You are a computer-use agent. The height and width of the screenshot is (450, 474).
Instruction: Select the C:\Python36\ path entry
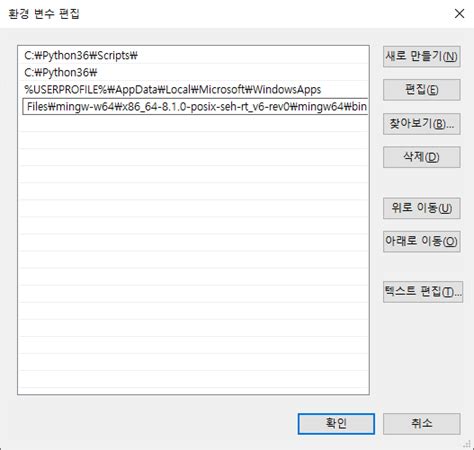[x=194, y=72]
